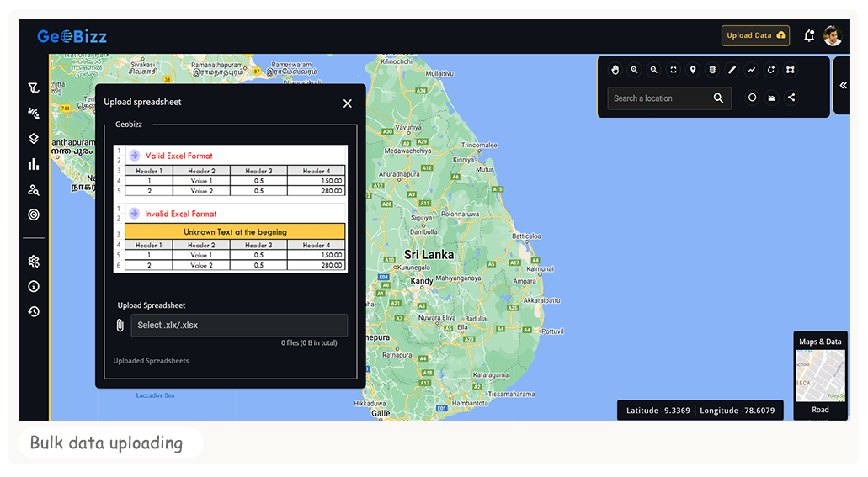Open the notifications bell
The image size is (868, 477).
click(x=809, y=36)
